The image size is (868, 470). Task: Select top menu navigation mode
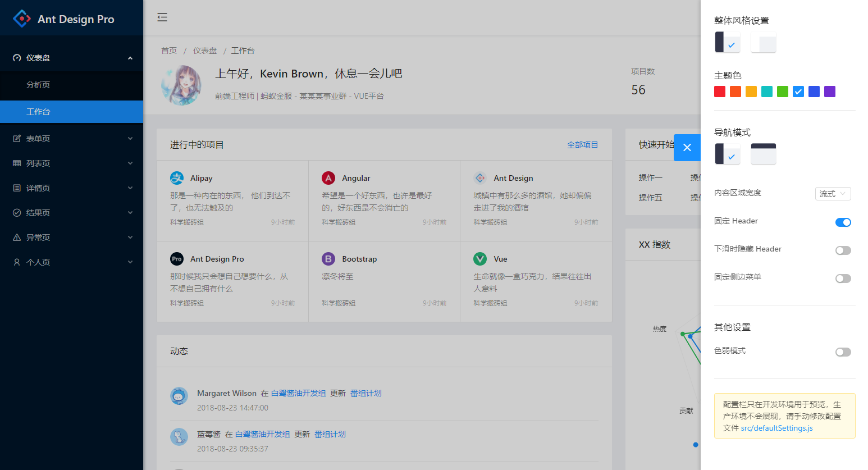coord(764,154)
